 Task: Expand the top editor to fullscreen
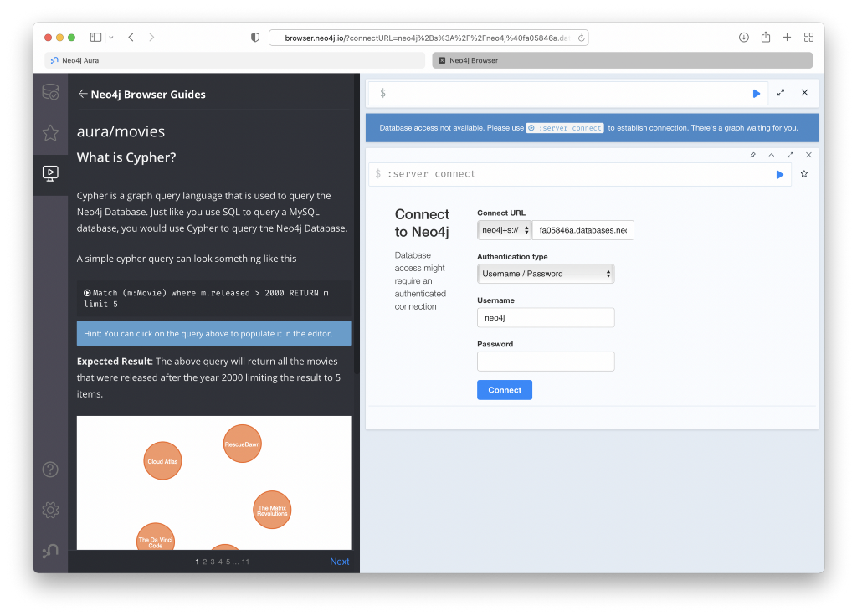tap(781, 93)
